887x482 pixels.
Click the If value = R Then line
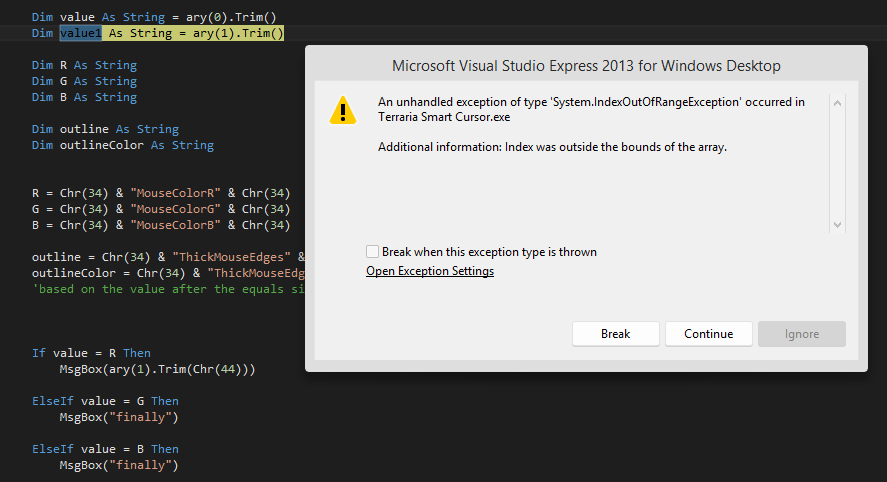click(91, 353)
